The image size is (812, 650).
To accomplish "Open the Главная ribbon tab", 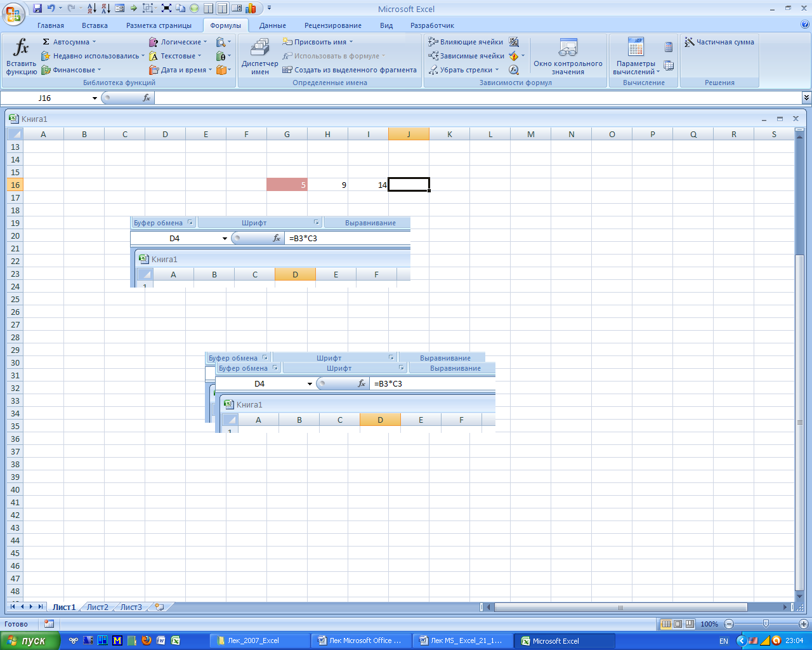I will click(51, 25).
